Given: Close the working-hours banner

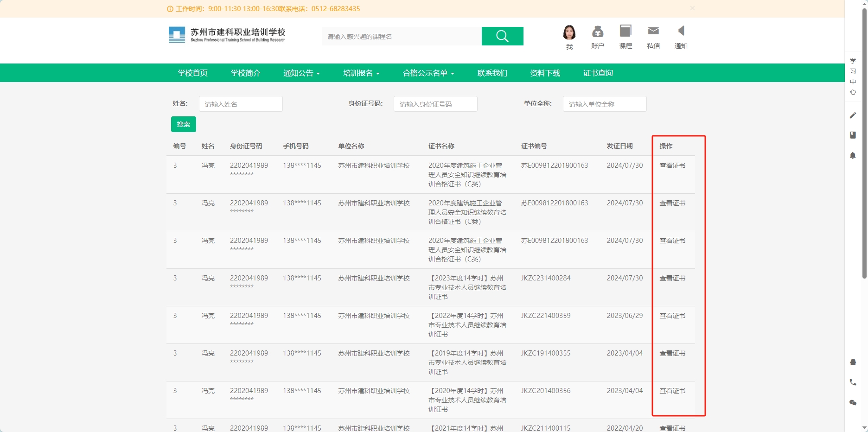Looking at the screenshot, I should point(692,8).
